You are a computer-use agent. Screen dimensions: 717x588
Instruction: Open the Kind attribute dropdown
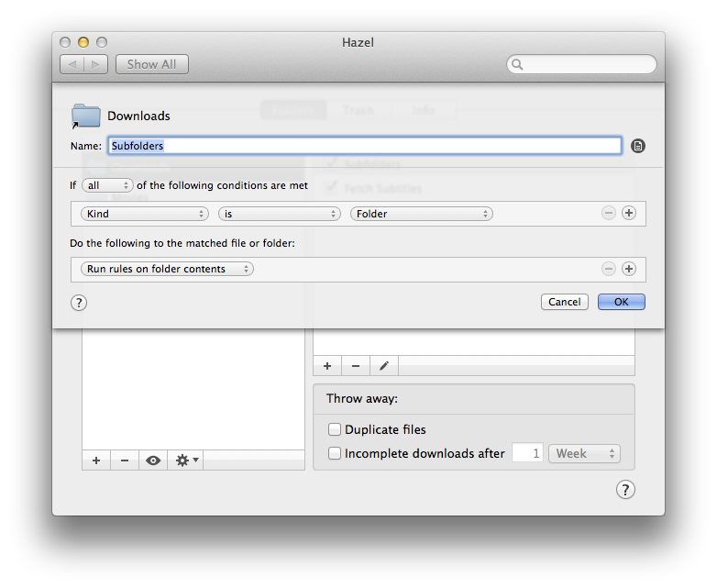145,214
